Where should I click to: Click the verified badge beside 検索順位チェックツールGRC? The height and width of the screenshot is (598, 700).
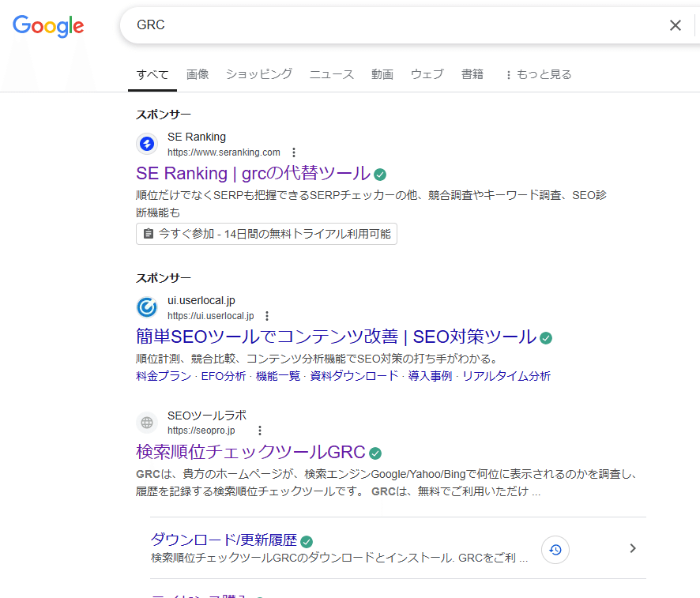click(x=374, y=453)
